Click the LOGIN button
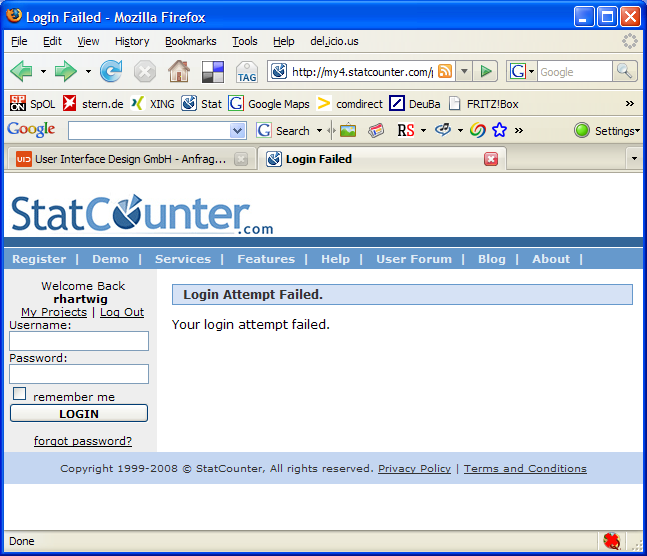The height and width of the screenshot is (556, 647). point(79,413)
